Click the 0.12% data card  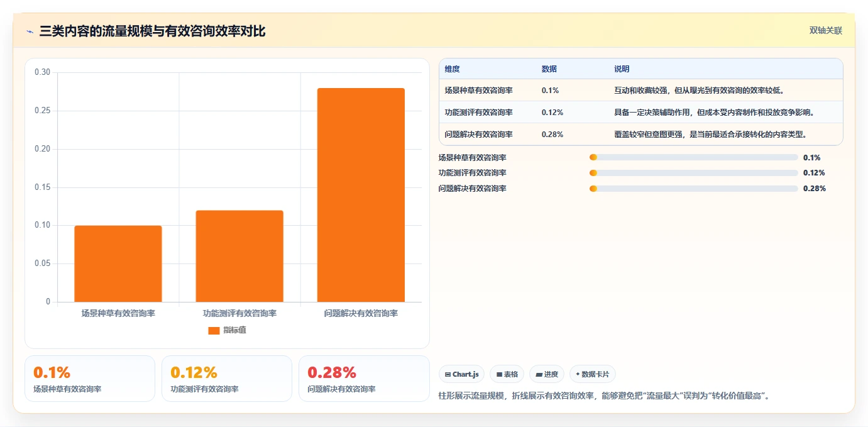coord(227,379)
